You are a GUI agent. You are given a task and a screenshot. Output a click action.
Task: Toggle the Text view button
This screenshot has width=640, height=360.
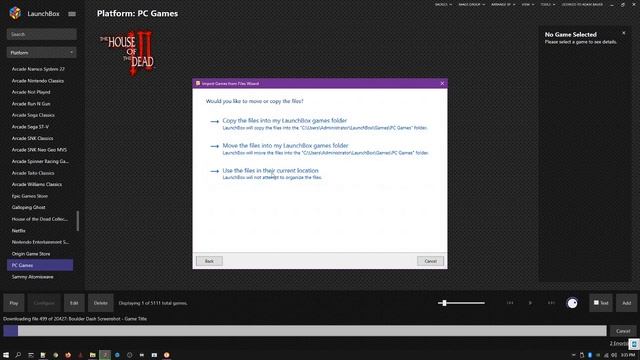[x=601, y=303]
